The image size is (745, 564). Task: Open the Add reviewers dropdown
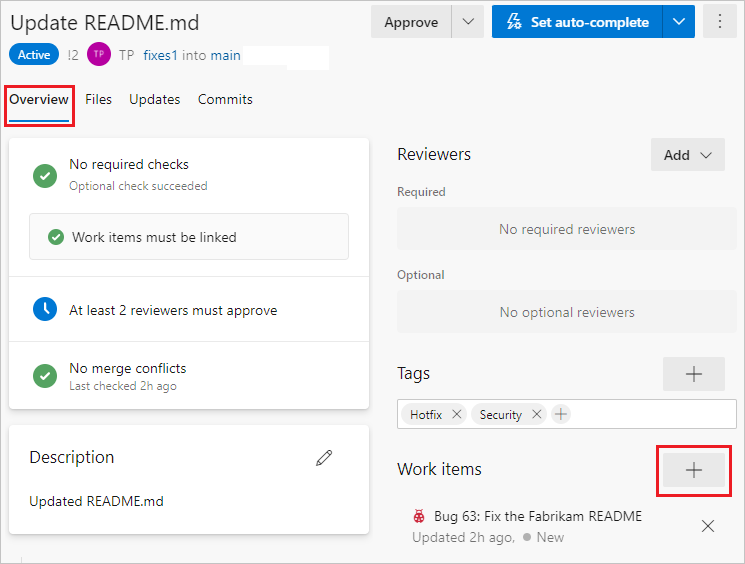point(687,155)
